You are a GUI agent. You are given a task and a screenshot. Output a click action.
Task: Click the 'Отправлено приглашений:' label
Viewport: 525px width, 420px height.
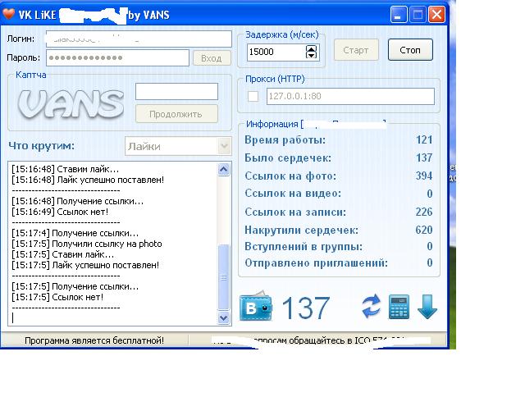pos(316,263)
